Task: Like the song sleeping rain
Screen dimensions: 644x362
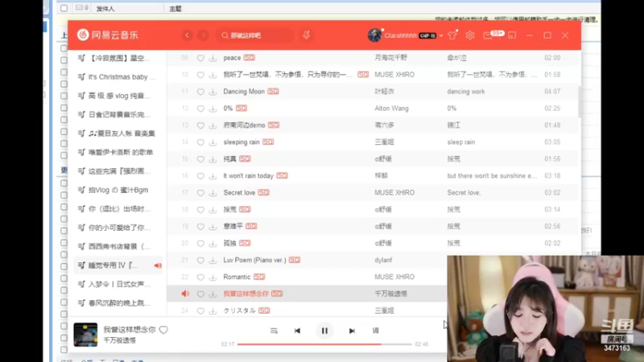Action: pyautogui.click(x=200, y=142)
